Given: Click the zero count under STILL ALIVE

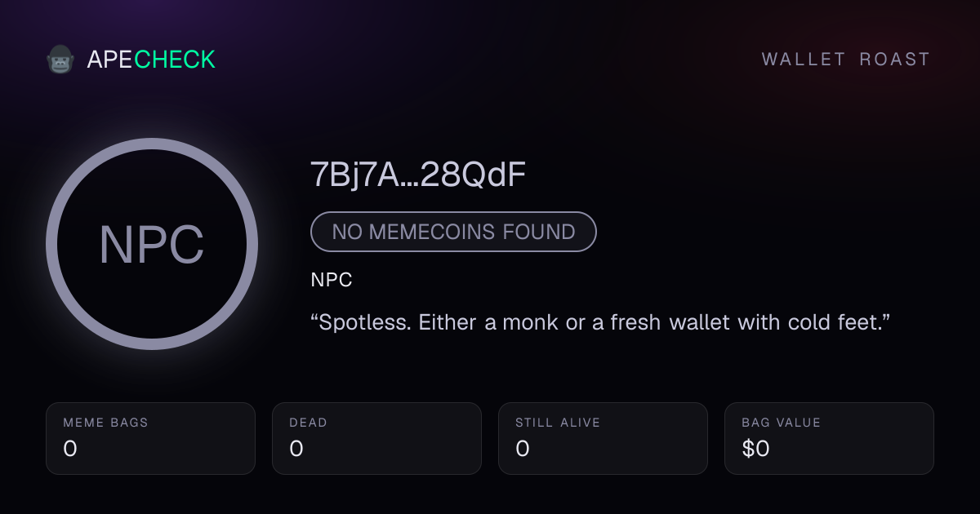Looking at the screenshot, I should tap(523, 449).
